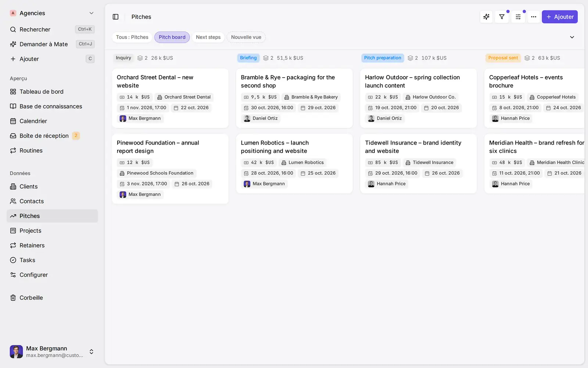Image resolution: width=588 pixels, height=368 pixels.
Task: Click Daniel Ortiz on Harlow Outdoor card
Action: (385, 118)
